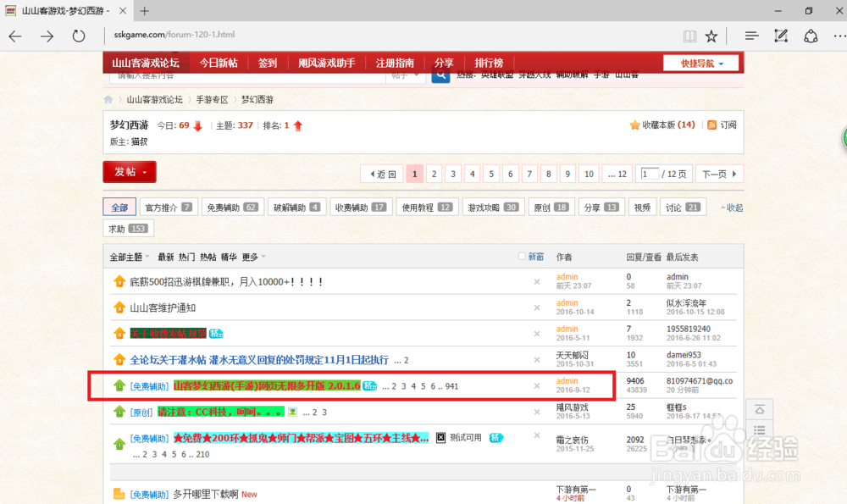Open the reading view book icon
The height and width of the screenshot is (504, 847).
click(689, 36)
